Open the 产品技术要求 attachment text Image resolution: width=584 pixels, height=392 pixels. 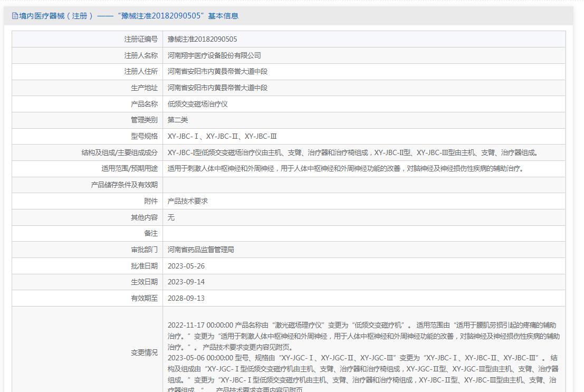(x=188, y=201)
